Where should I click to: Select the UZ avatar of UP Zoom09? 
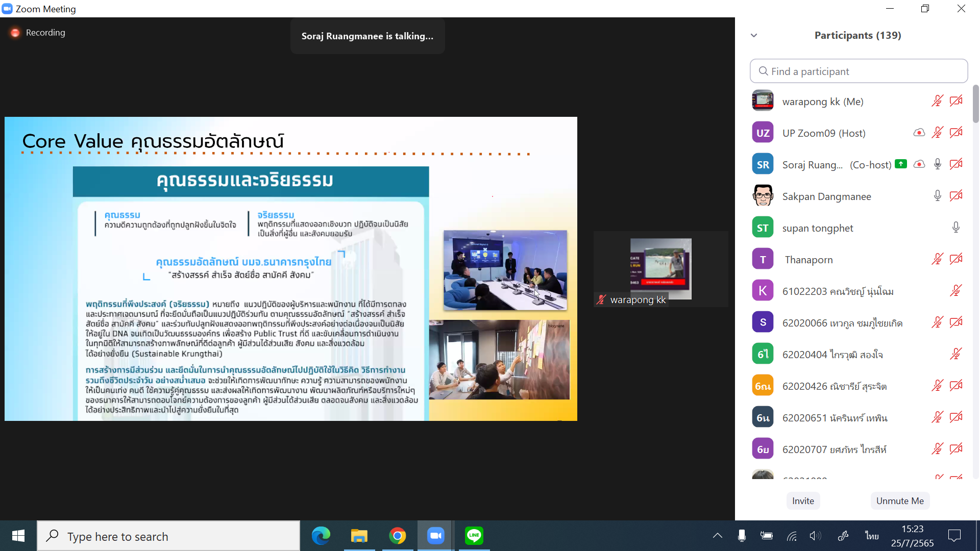(x=763, y=133)
